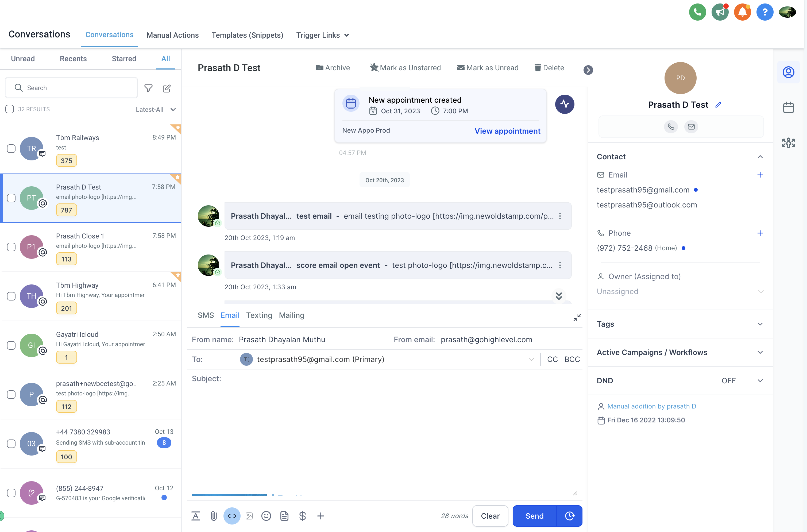Click the next-arrow circle in conversation header

pos(588,70)
